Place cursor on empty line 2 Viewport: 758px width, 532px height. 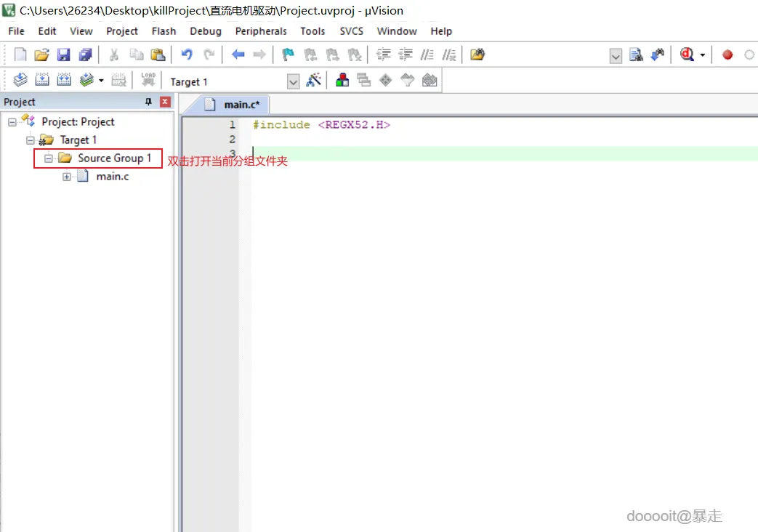[x=503, y=140]
